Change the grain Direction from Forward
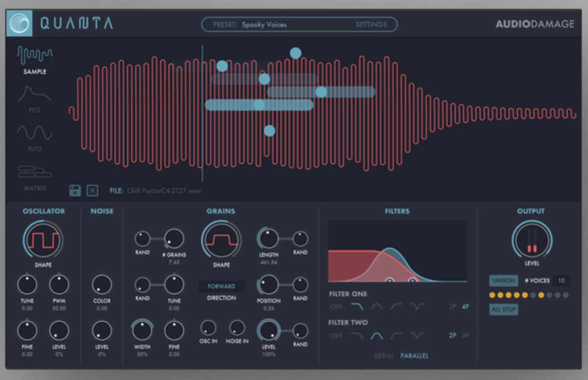This screenshot has width=588, height=380. click(x=221, y=286)
